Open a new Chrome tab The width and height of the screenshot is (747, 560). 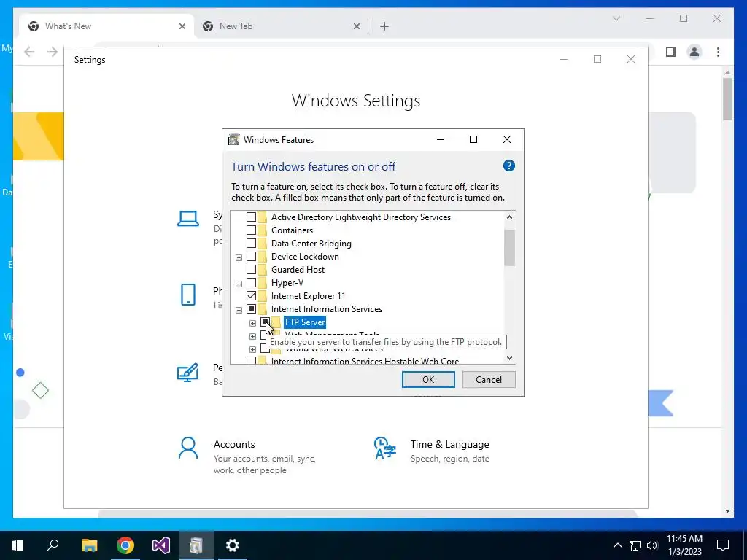[384, 26]
